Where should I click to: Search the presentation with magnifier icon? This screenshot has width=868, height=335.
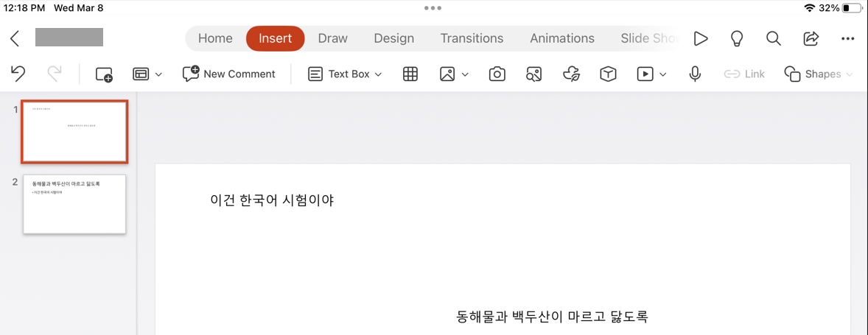pos(774,38)
